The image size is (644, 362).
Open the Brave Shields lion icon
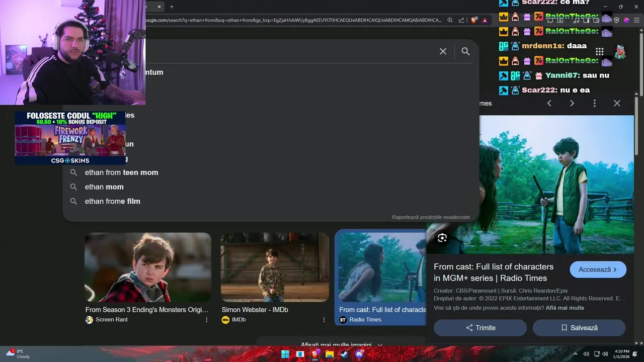pyautogui.click(x=474, y=20)
